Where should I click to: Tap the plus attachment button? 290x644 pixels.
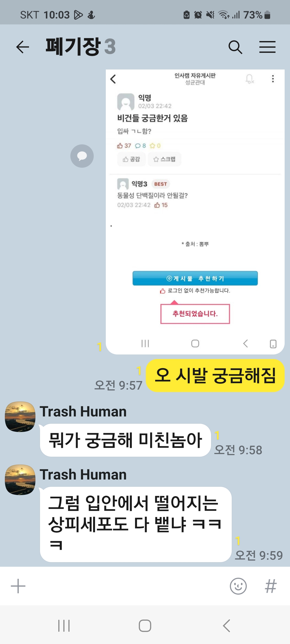(18, 586)
